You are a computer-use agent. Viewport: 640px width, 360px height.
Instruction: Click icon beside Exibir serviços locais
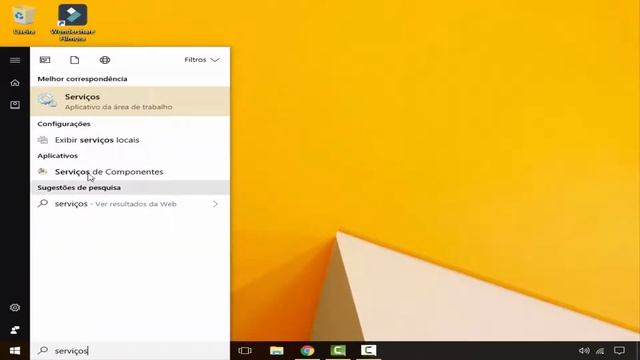pyautogui.click(x=42, y=140)
